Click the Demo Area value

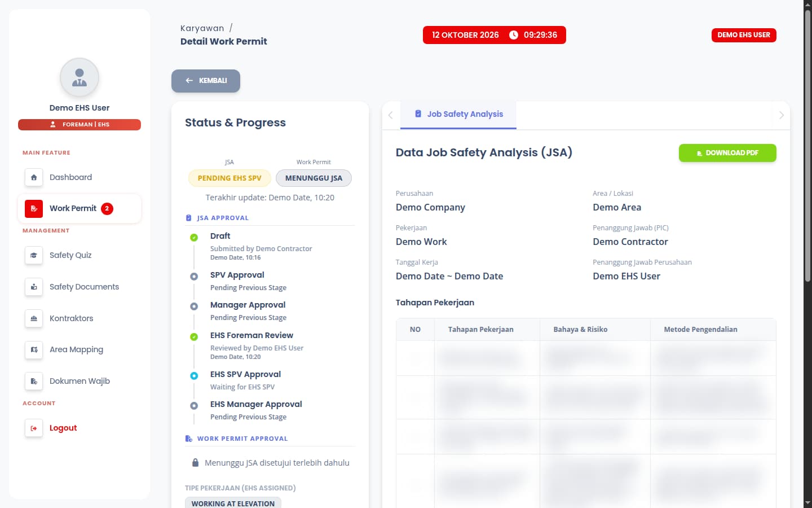coord(617,208)
